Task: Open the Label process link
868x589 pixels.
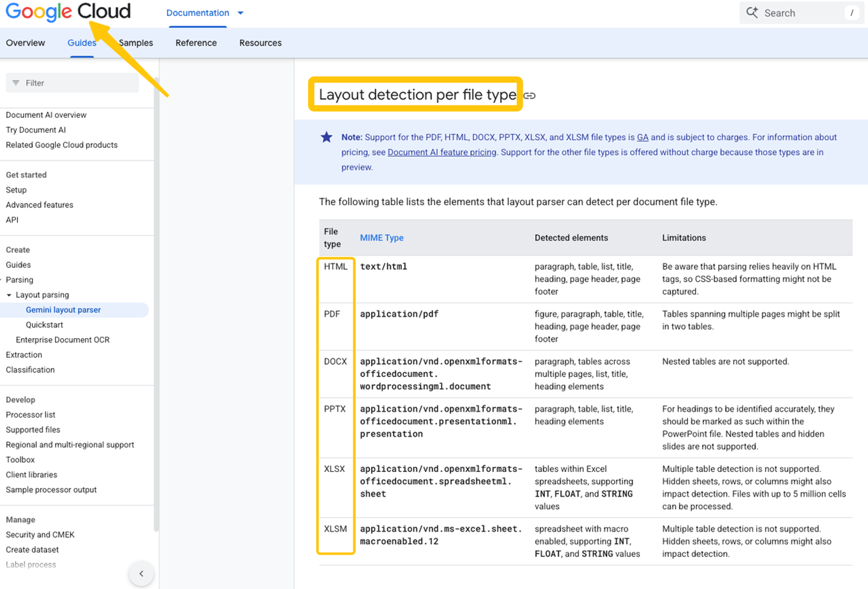Action: [31, 565]
